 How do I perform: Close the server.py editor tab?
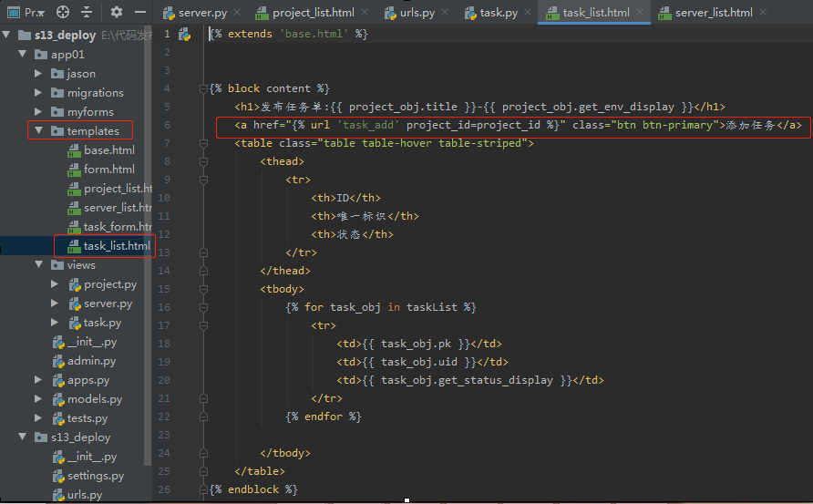237,13
